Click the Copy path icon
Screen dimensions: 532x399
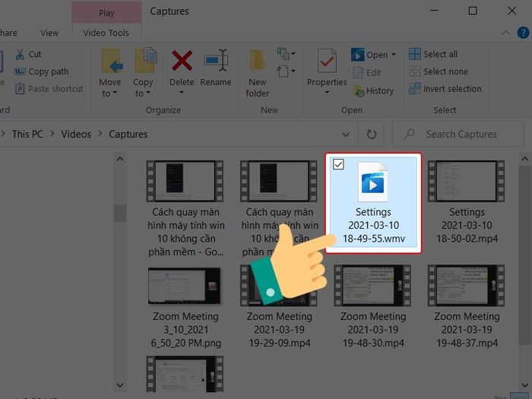19,71
